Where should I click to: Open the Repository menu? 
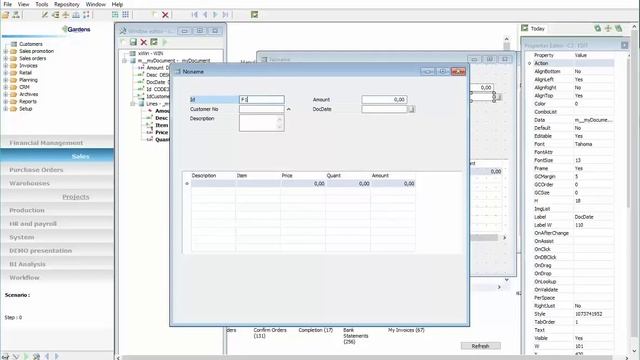pos(67,4)
